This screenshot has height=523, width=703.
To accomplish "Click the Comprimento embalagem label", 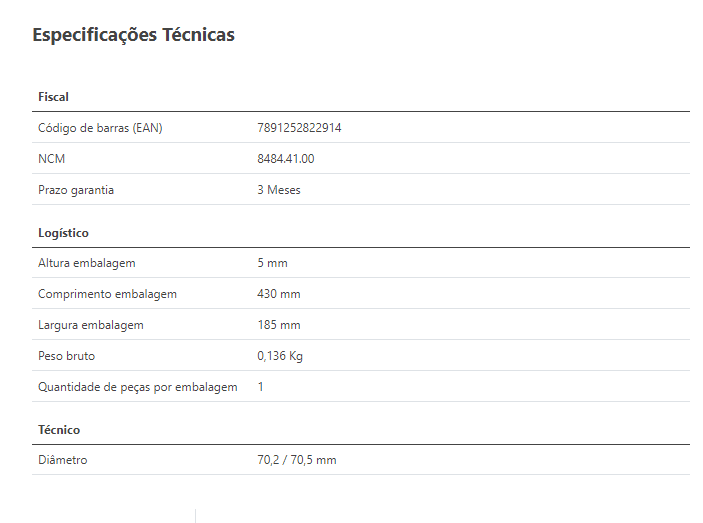I will point(107,294).
